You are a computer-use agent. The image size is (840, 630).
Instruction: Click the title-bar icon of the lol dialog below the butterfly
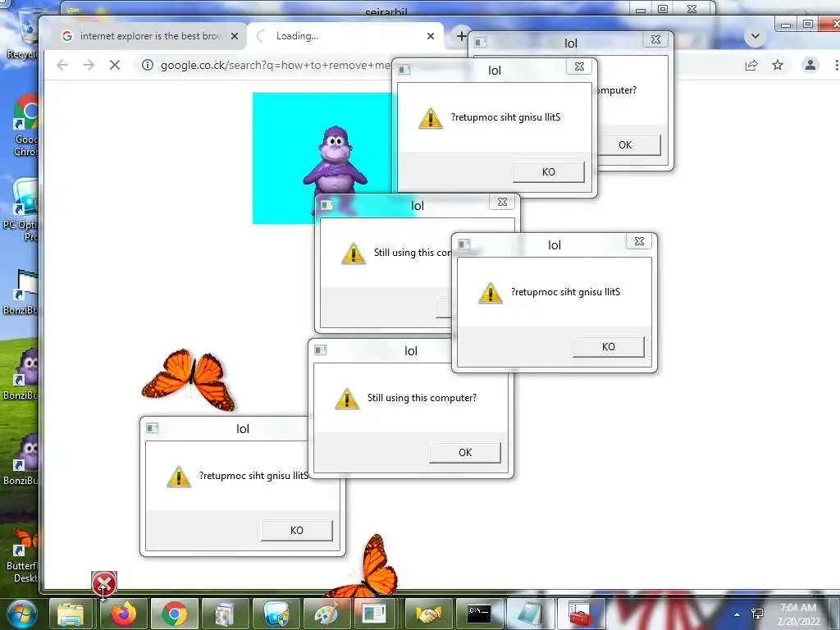pos(152,428)
